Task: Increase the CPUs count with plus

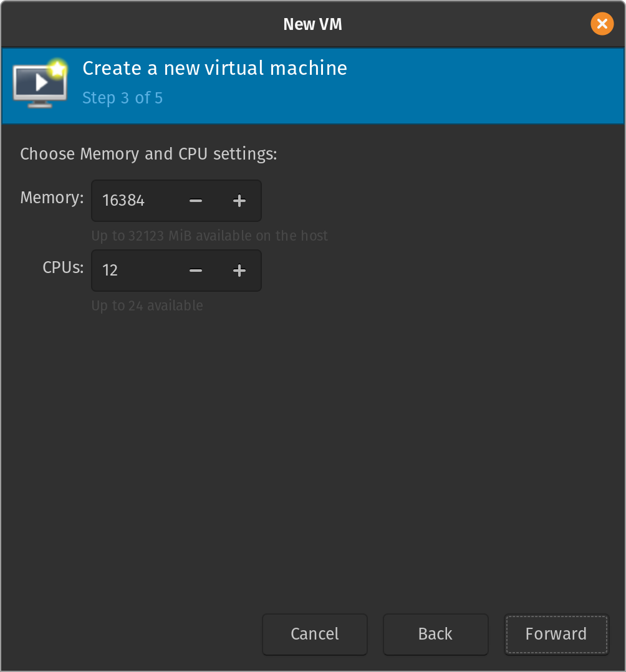Action: click(x=239, y=271)
